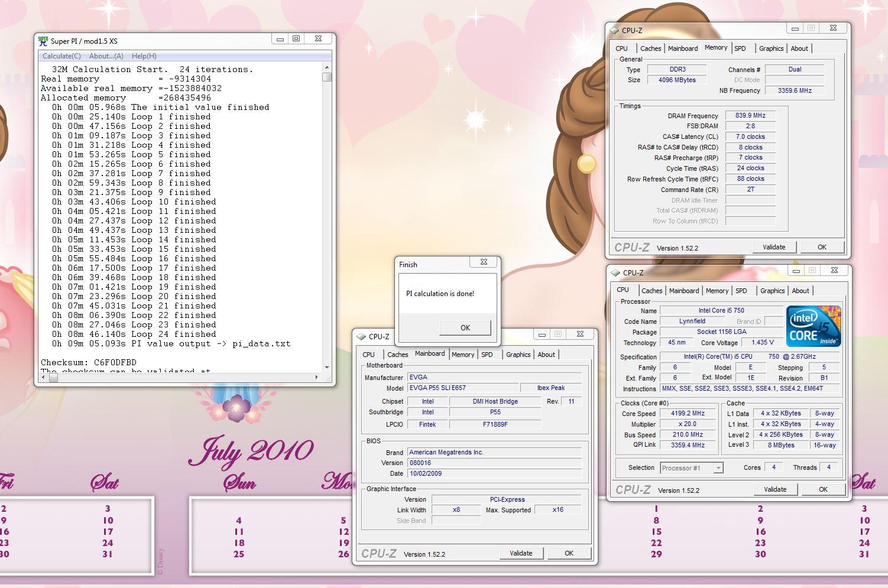Viewport: 888px width, 588px height.
Task: Click the Socket 1156 LGA package field
Action: coord(721,332)
